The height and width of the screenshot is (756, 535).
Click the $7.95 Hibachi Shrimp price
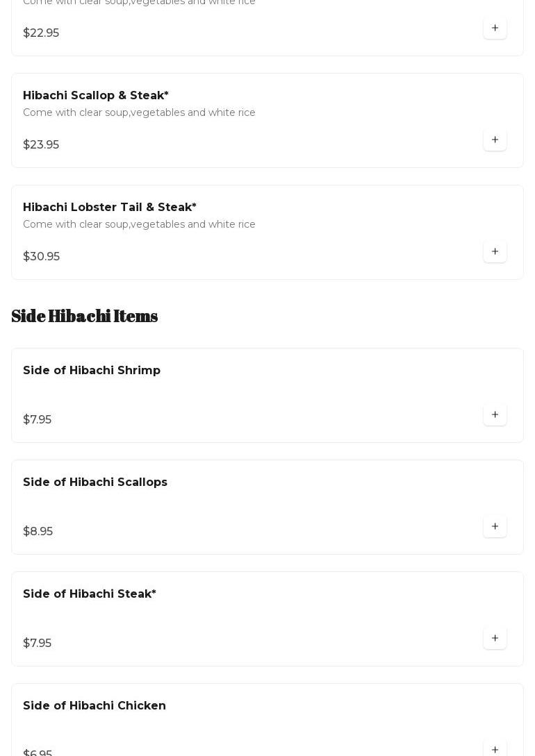tap(38, 420)
